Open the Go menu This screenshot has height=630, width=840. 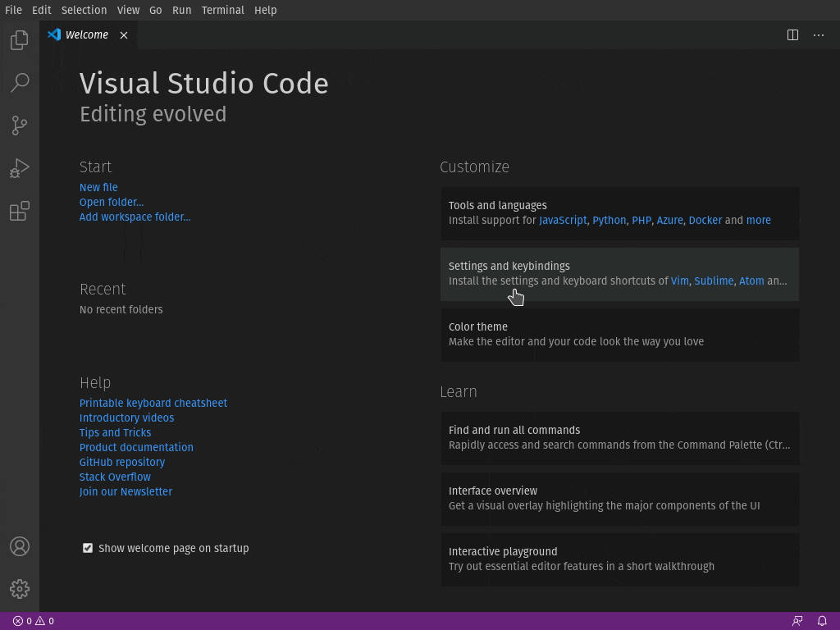tap(155, 10)
